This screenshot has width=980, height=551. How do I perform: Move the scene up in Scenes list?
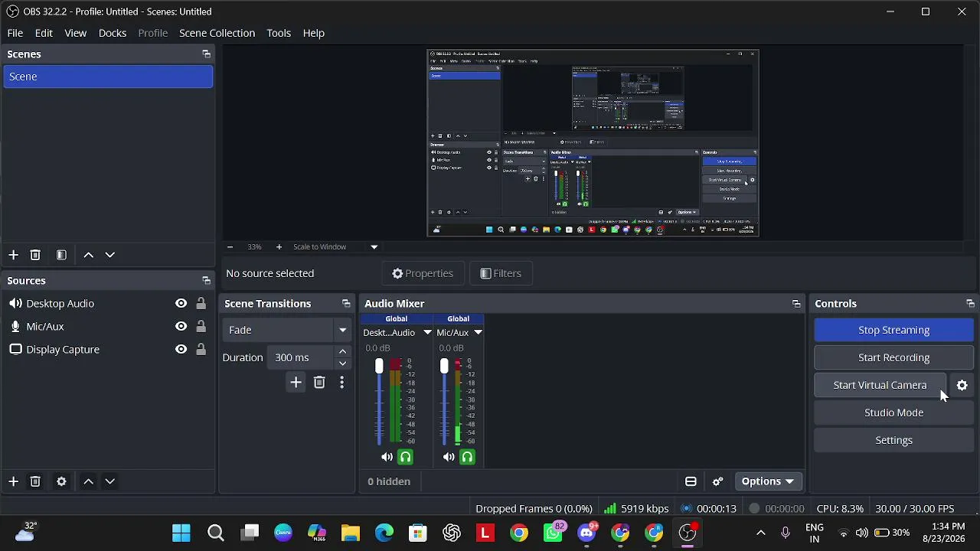89,255
